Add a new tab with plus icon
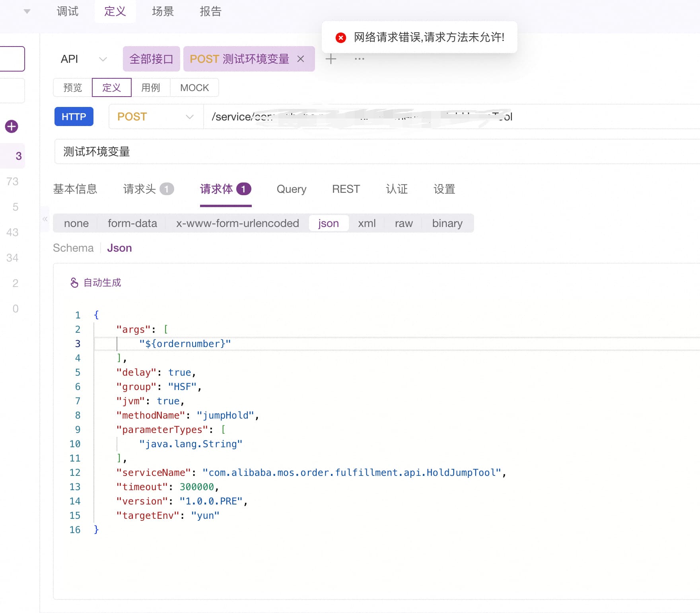700x613 pixels. 331,59
